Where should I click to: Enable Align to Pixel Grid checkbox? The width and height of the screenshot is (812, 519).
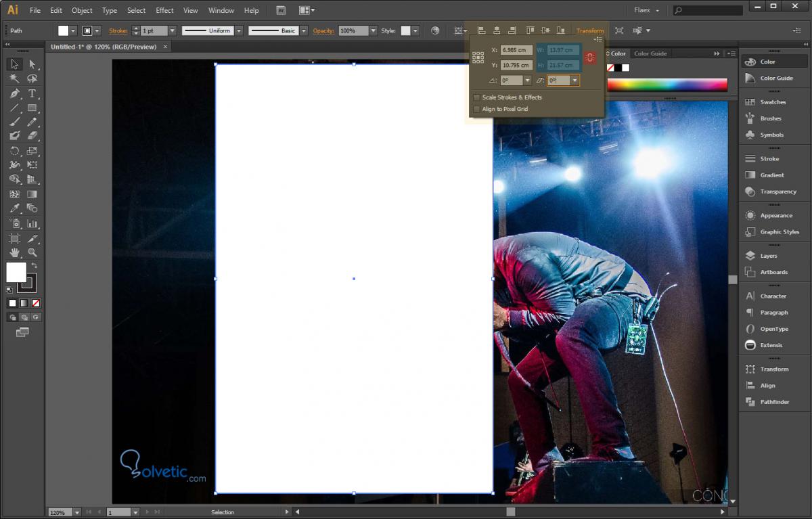point(476,109)
